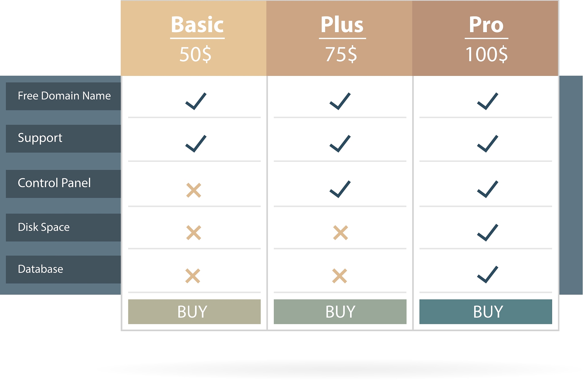588x380 pixels.
Task: Click the Basic plan Support checkmark
Action: click(x=196, y=143)
